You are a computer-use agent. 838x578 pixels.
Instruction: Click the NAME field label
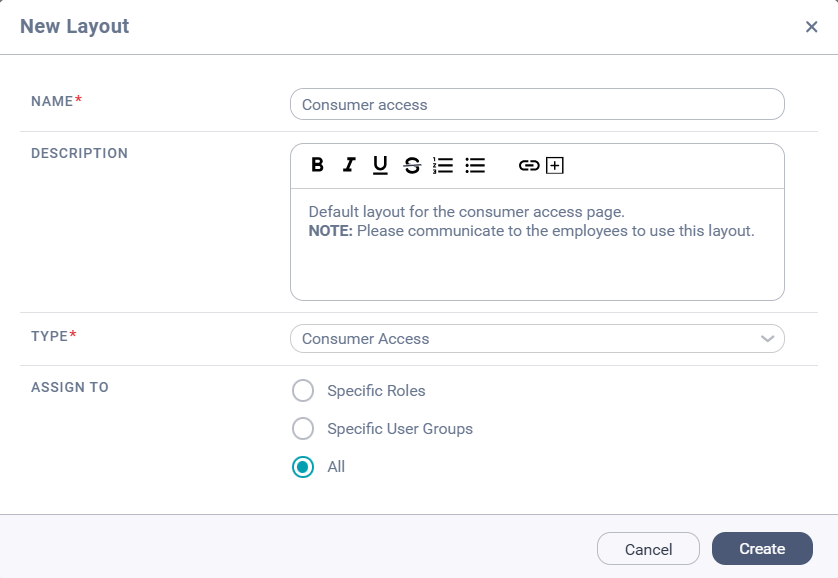52,101
